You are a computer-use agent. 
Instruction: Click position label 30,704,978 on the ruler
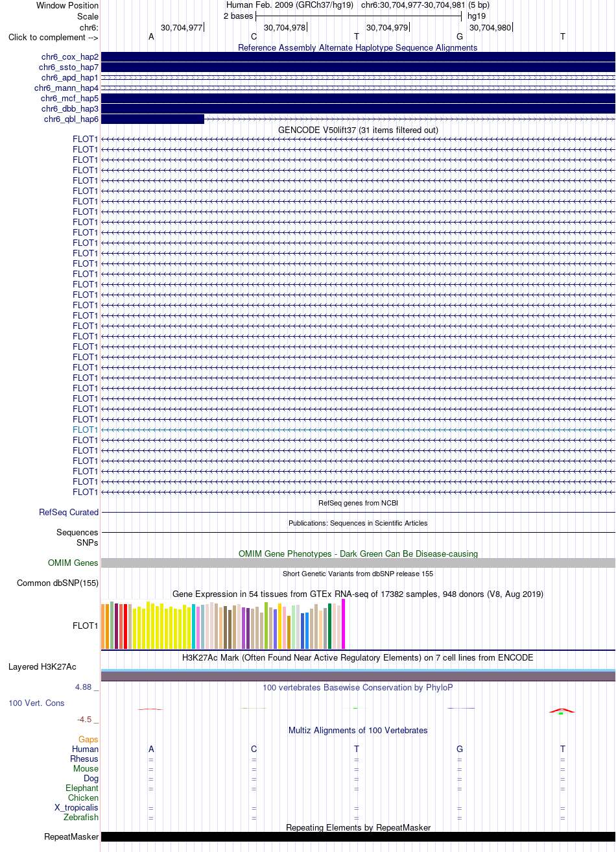(x=285, y=27)
